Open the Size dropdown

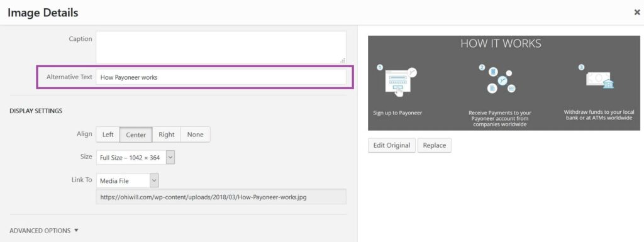pyautogui.click(x=136, y=157)
